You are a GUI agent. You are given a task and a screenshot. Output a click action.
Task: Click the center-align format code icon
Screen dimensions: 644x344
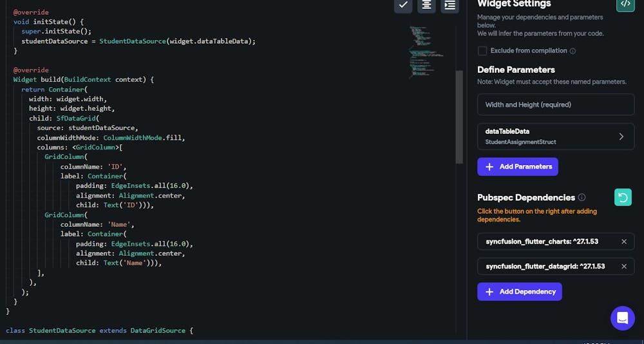coord(426,5)
